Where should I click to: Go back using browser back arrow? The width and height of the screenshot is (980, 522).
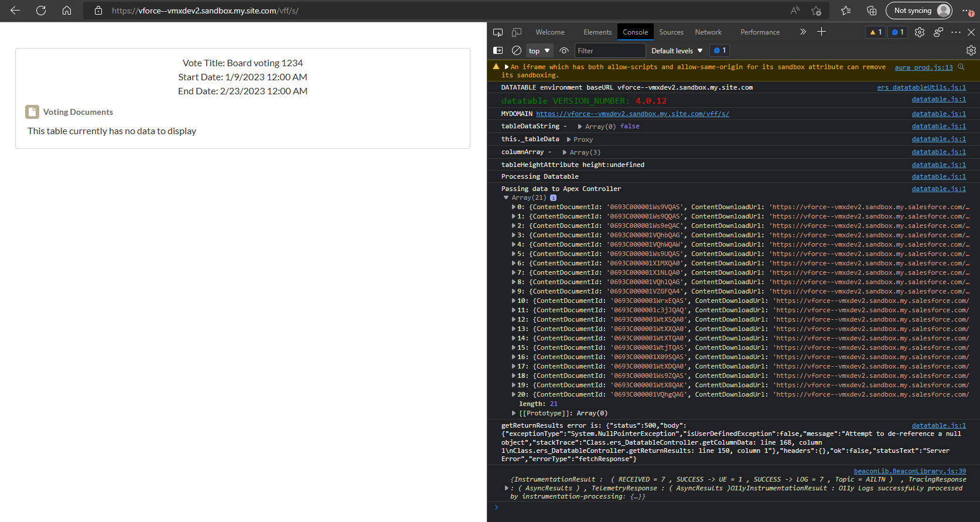[15, 11]
